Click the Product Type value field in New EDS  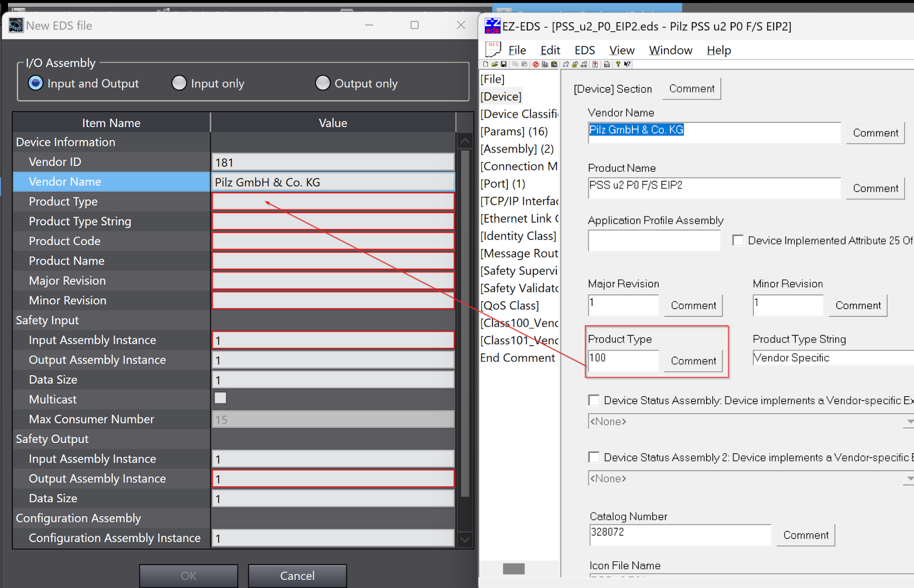tap(333, 202)
